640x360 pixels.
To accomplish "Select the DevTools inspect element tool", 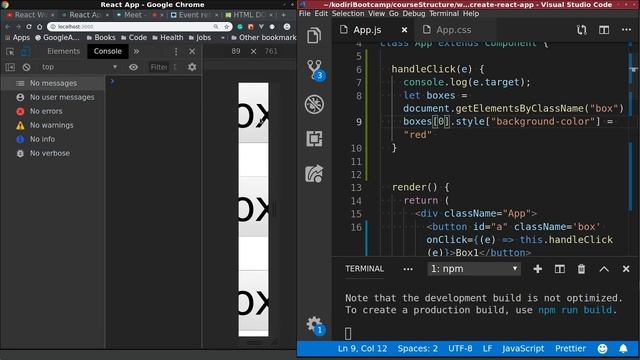I will coord(10,51).
